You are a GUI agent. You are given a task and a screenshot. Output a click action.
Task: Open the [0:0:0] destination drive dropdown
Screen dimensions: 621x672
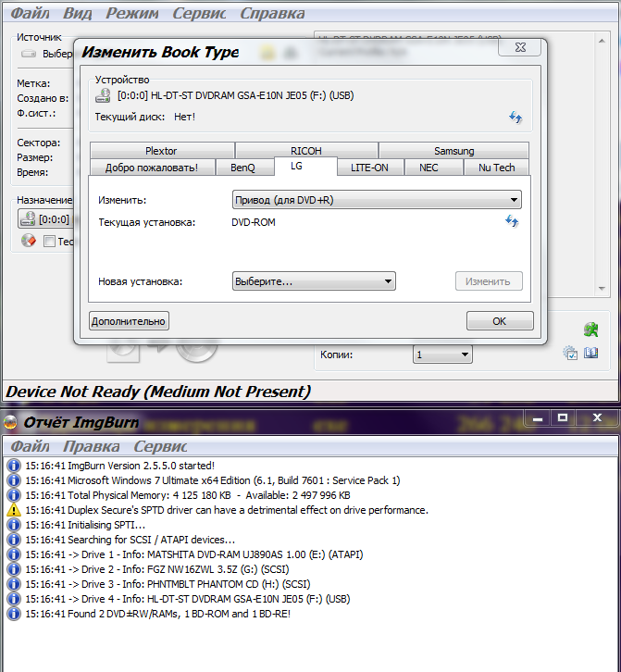click(46, 218)
